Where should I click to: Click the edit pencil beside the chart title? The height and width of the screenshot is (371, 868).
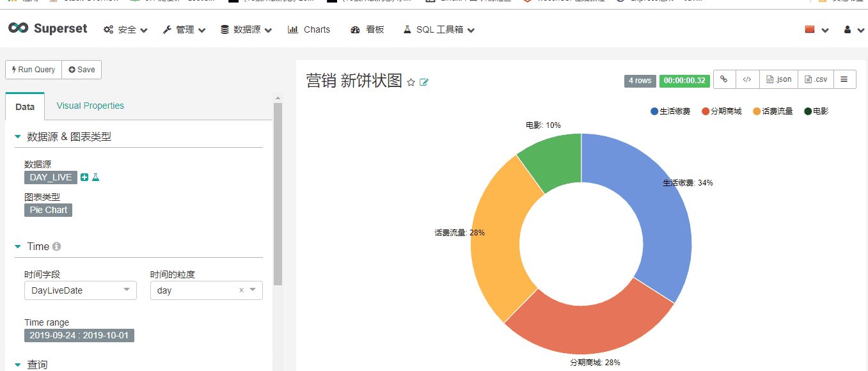click(x=423, y=82)
